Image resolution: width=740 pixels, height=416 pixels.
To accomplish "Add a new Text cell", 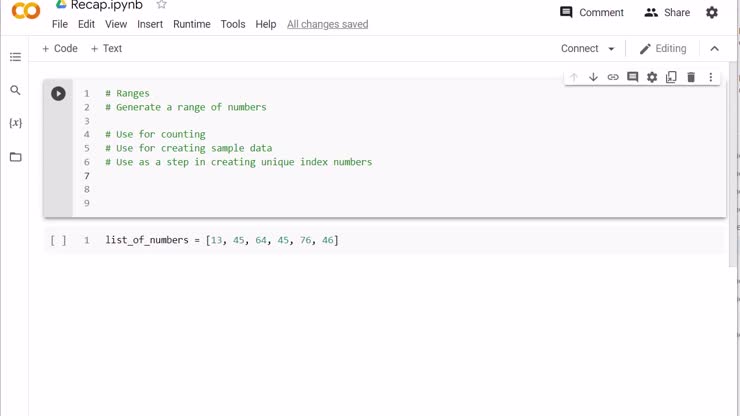I will click(106, 49).
